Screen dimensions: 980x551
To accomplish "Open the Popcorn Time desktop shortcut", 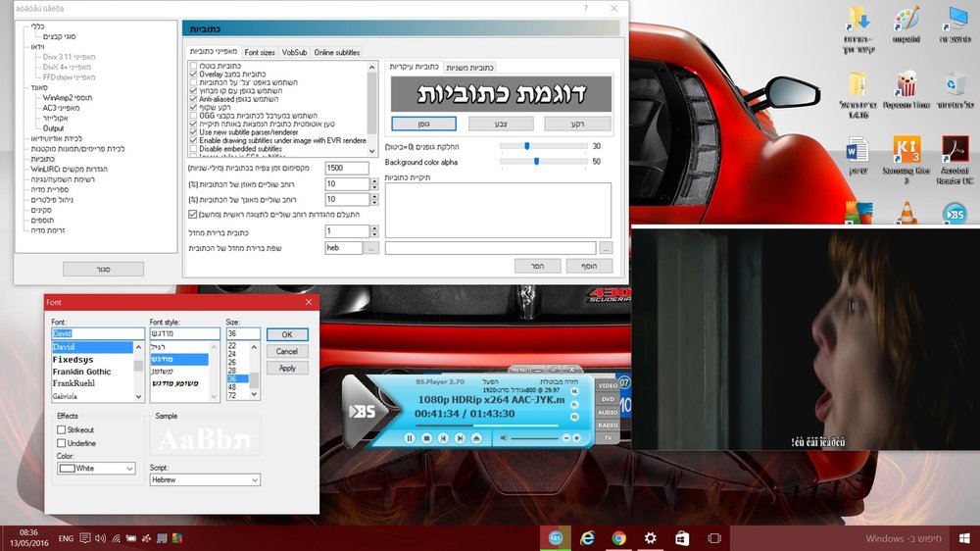I will [906, 89].
